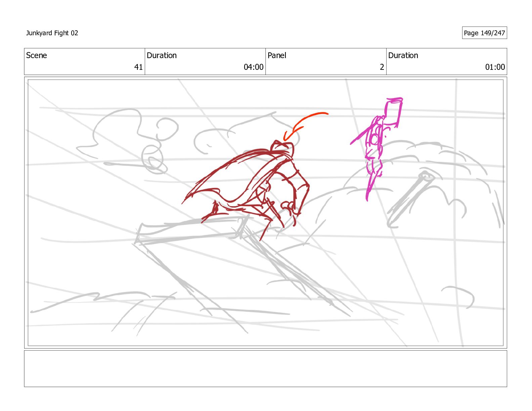Click the 'Page 149/247' page indicator
The height and width of the screenshot is (411, 532).
(x=484, y=33)
